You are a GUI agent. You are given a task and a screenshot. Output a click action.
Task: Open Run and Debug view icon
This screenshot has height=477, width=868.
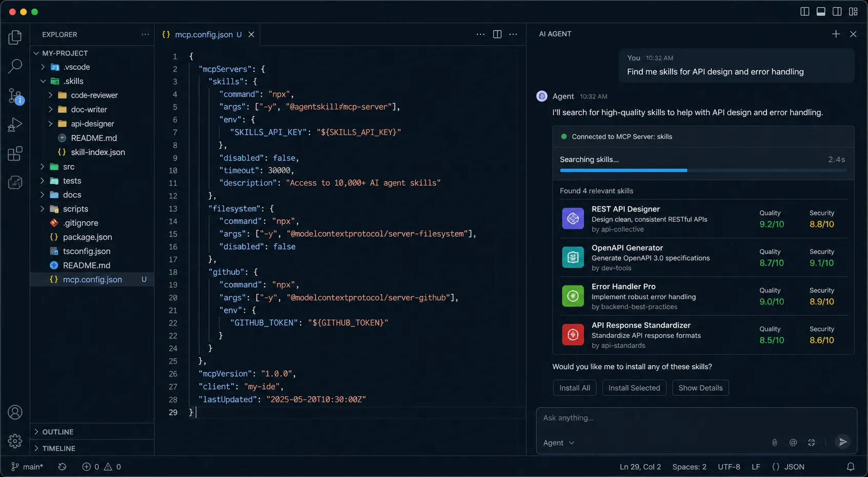tap(15, 125)
